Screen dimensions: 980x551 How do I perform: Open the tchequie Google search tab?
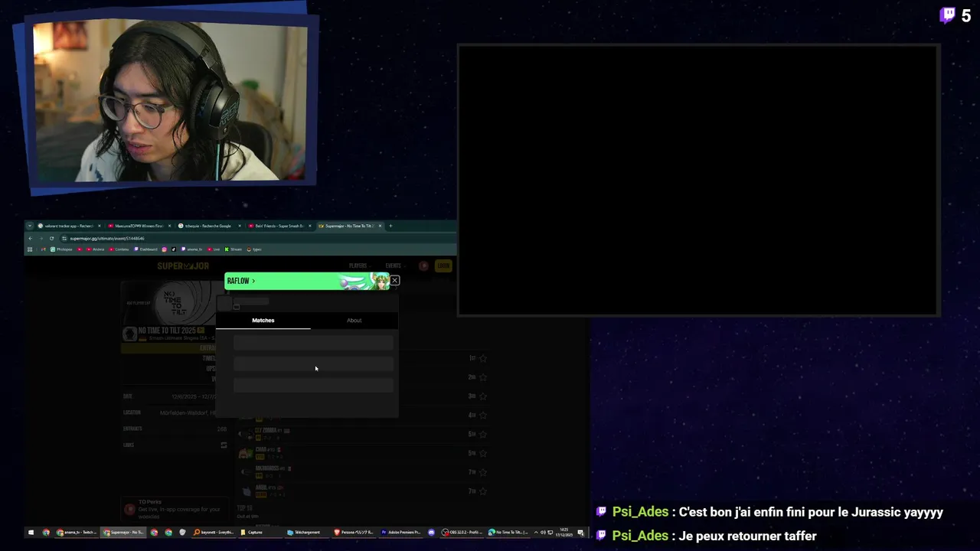pyautogui.click(x=207, y=226)
